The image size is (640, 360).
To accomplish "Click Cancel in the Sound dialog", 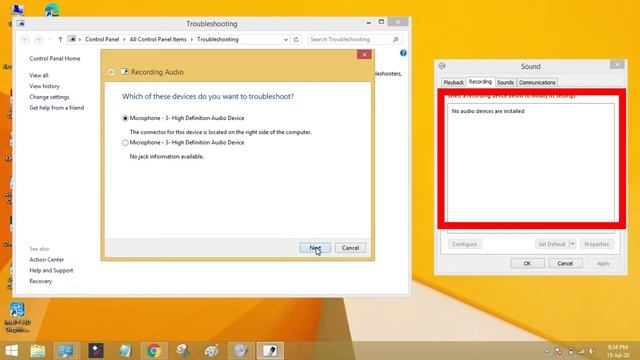I will point(565,263).
